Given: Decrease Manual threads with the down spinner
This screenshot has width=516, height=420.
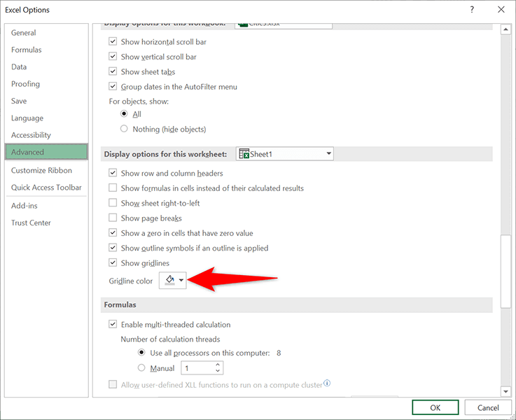Looking at the screenshot, I should (x=218, y=371).
